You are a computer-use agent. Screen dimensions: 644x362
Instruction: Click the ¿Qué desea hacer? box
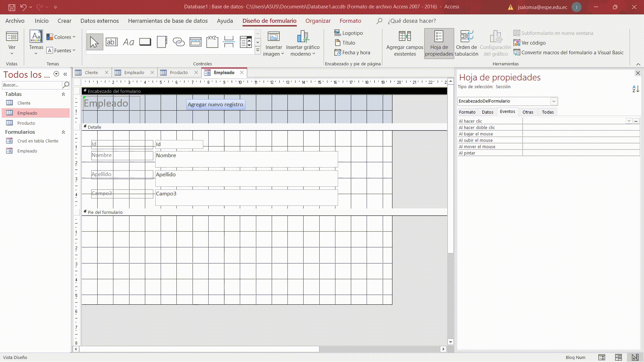pyautogui.click(x=412, y=21)
